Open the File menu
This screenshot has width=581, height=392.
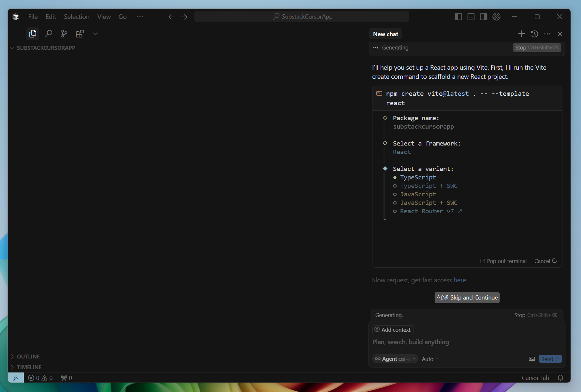tap(33, 17)
